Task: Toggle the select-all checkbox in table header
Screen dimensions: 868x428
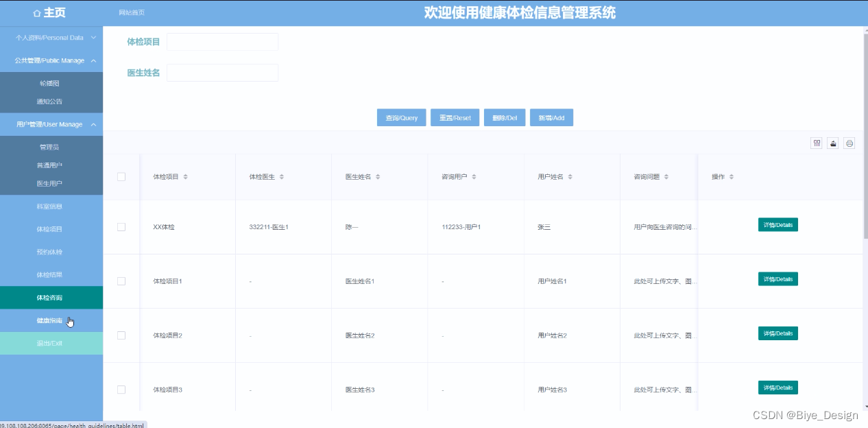Action: pyautogui.click(x=121, y=177)
